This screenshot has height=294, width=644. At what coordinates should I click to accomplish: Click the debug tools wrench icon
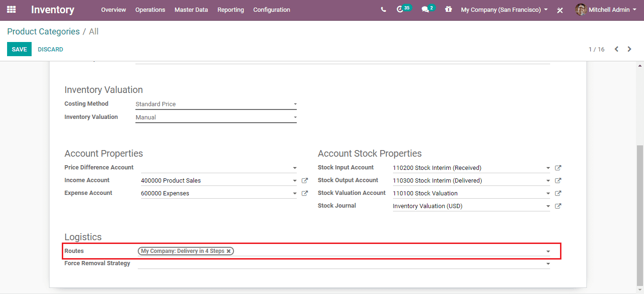tap(560, 10)
